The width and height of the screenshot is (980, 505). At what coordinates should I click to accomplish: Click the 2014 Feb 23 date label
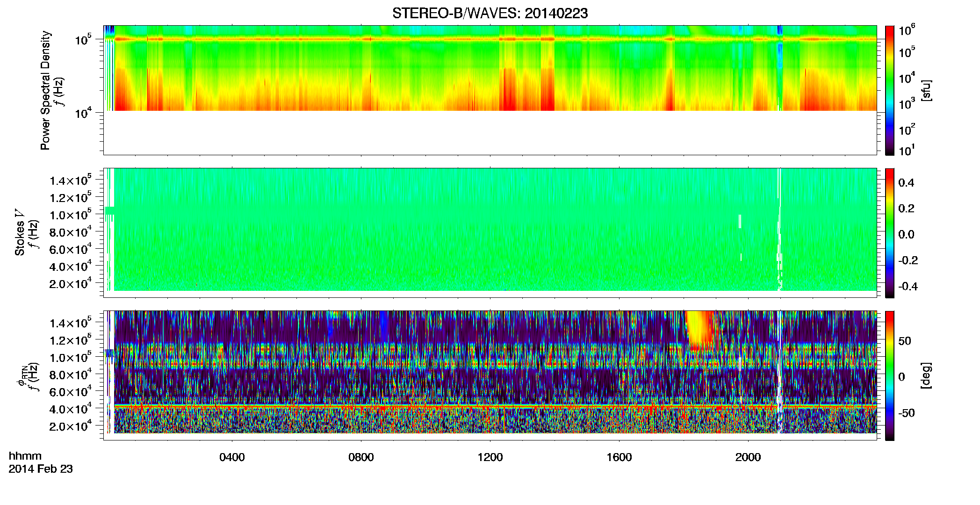41,469
